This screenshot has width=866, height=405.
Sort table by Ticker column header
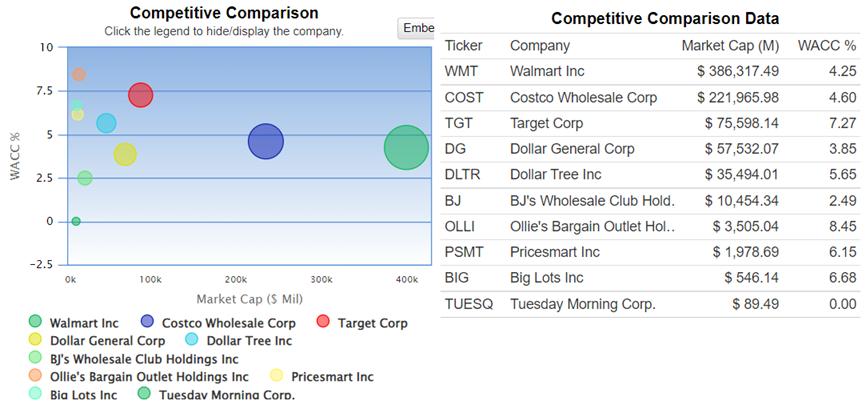point(463,45)
